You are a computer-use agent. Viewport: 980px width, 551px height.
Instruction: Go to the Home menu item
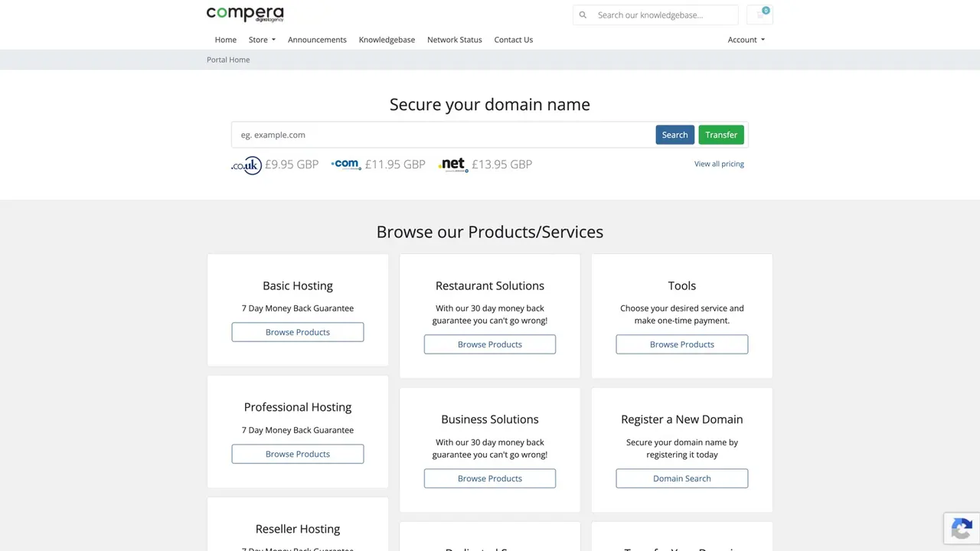point(226,40)
